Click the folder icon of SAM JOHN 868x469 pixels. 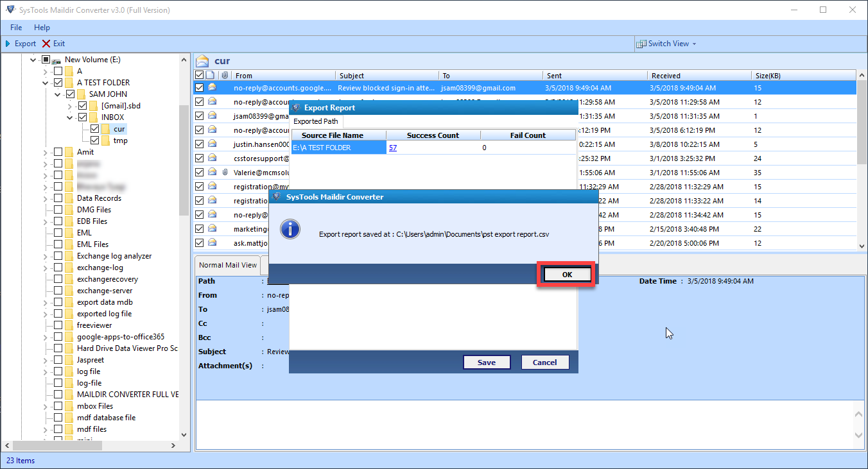(82, 94)
